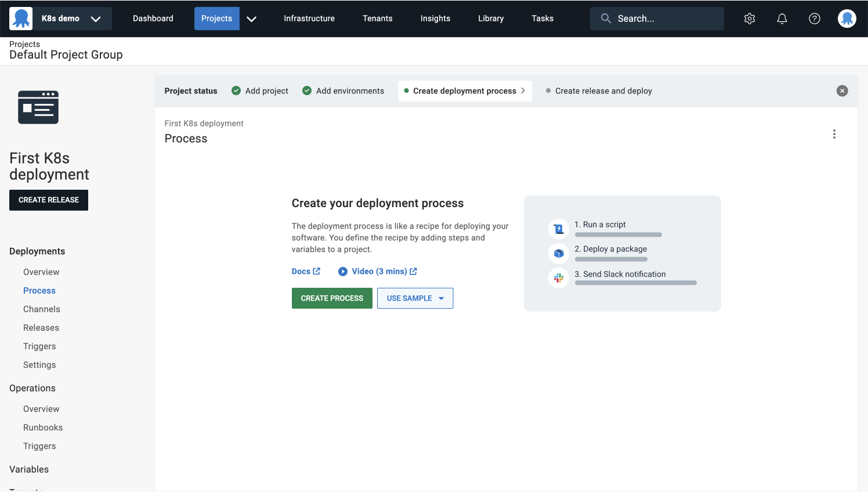
Task: Click the Add environments completed checkmark
Action: [306, 91]
